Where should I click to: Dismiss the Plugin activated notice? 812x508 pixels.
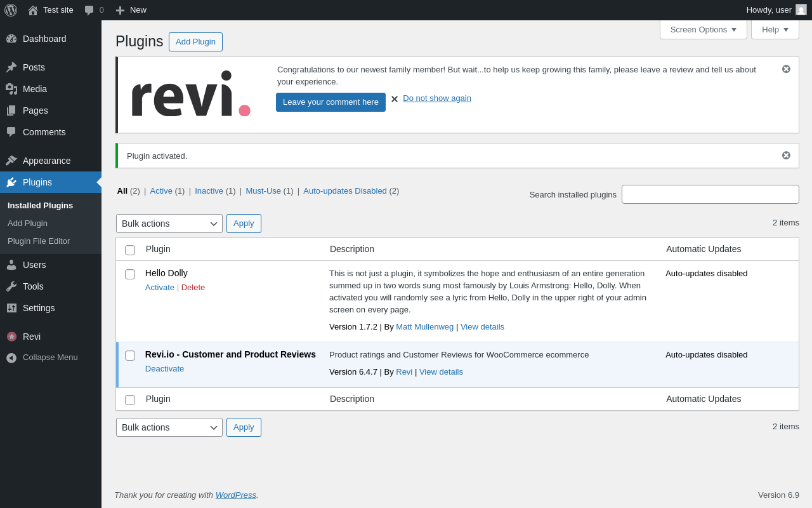click(786, 155)
